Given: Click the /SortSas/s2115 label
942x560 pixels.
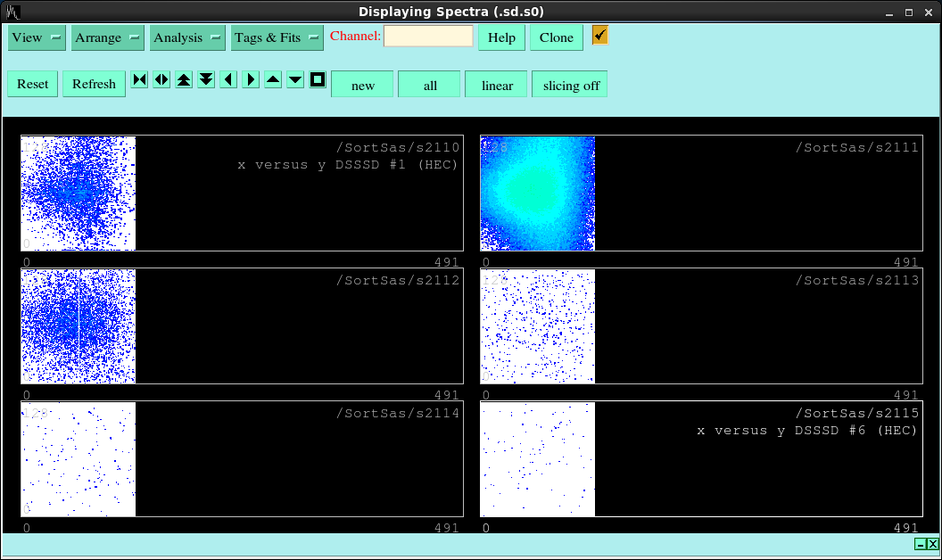Looking at the screenshot, I should [x=857, y=413].
